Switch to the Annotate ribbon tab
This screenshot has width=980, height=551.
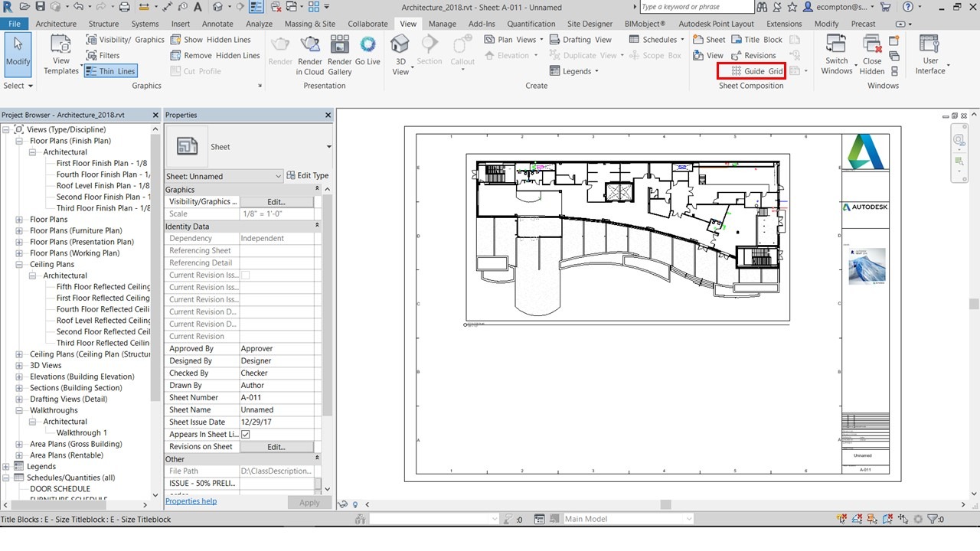tap(217, 24)
